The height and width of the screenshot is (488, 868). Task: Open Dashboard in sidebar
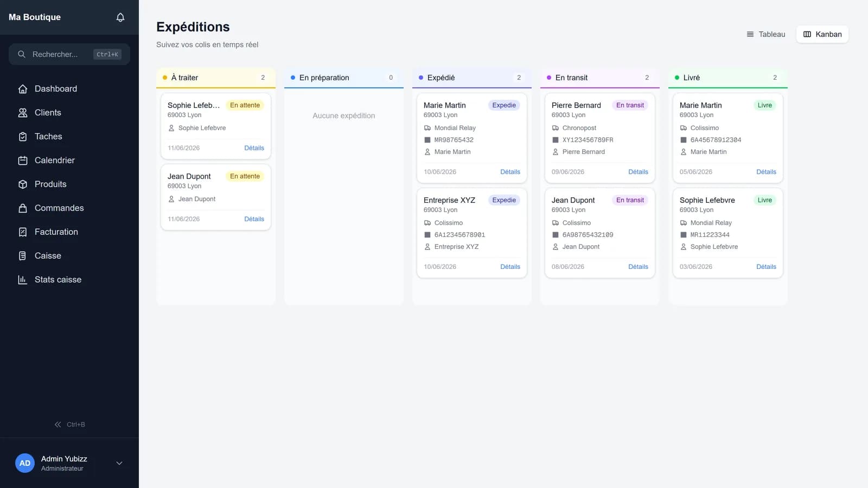(69, 89)
